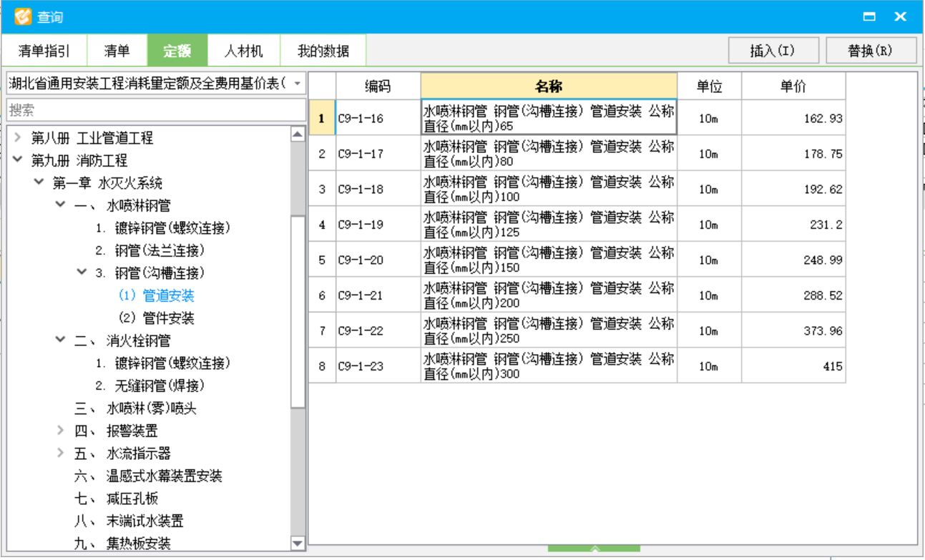Select 三、水喷淋(雾)喷头 tree item
The image size is (925, 560).
click(135, 408)
